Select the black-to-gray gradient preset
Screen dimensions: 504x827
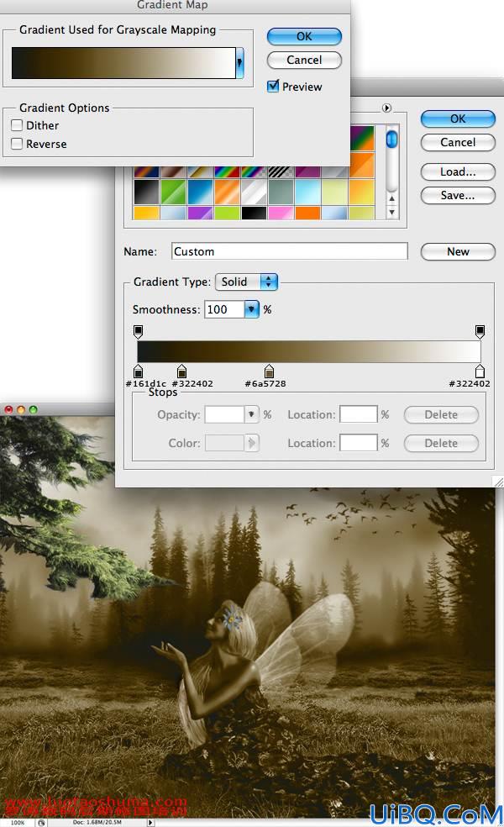point(146,192)
